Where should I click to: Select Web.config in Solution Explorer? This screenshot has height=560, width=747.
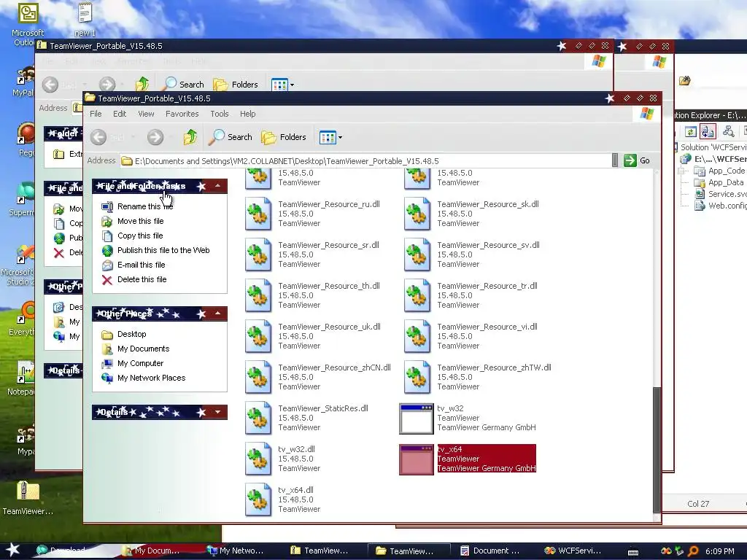tap(720, 206)
